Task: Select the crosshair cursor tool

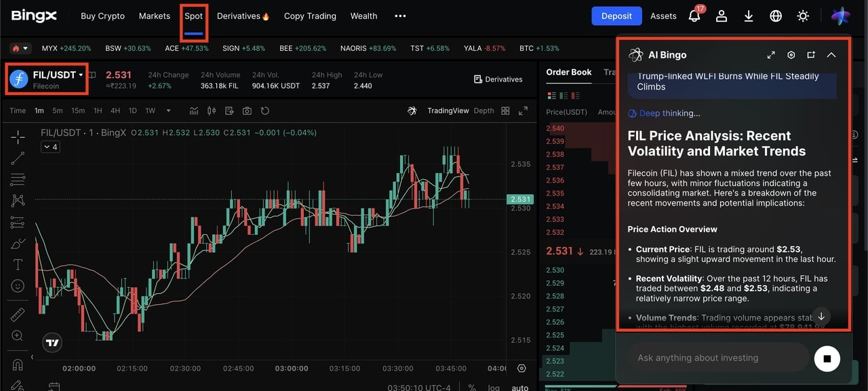Action: (x=18, y=137)
